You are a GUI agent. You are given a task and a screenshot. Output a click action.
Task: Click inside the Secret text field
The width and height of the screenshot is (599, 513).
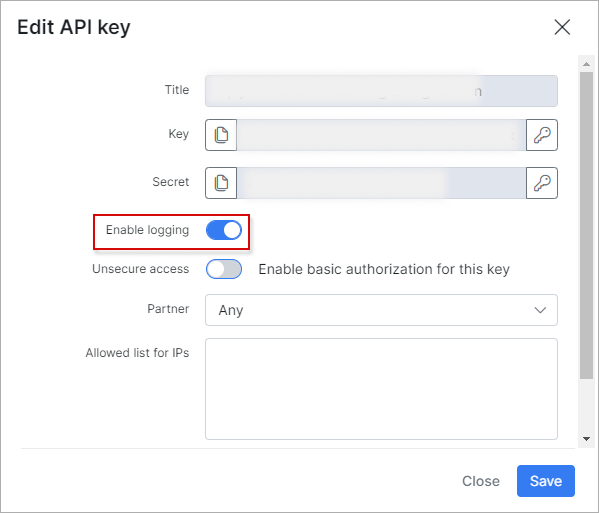(x=381, y=183)
